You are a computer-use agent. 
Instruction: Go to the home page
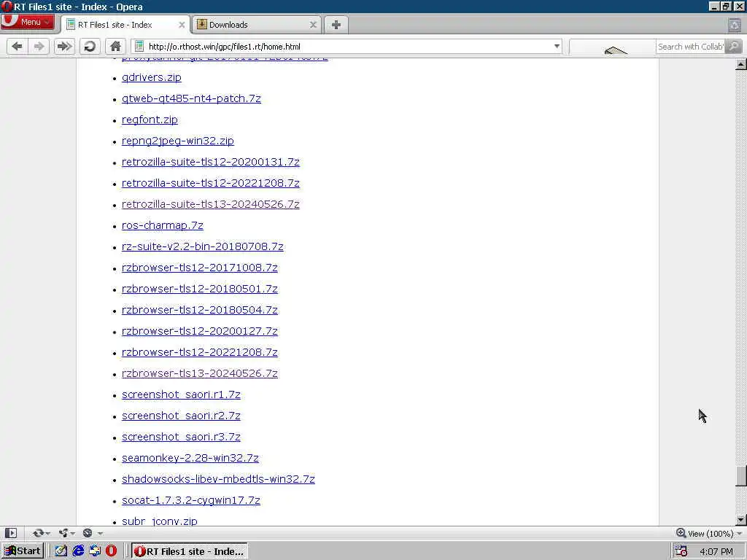[115, 46]
